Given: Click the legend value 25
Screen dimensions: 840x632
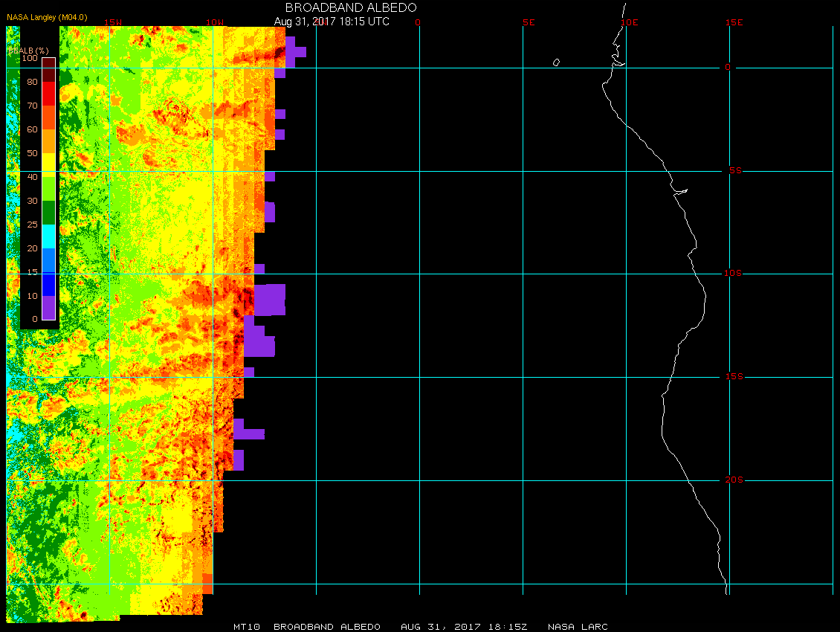Looking at the screenshot, I should point(32,225).
